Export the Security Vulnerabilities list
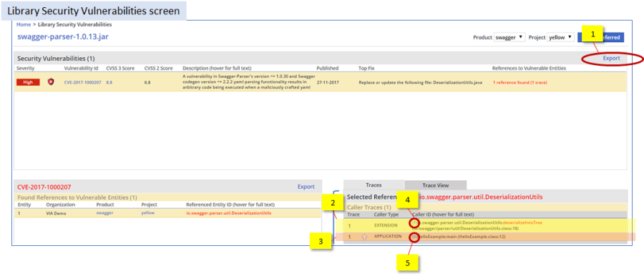644x276 pixels. pos(611,59)
